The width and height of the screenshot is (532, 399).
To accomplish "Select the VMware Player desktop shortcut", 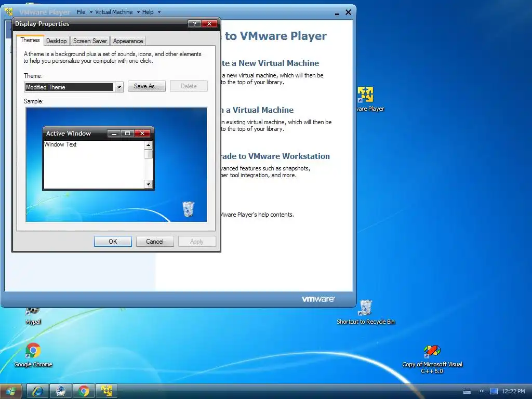I will coord(368,99).
